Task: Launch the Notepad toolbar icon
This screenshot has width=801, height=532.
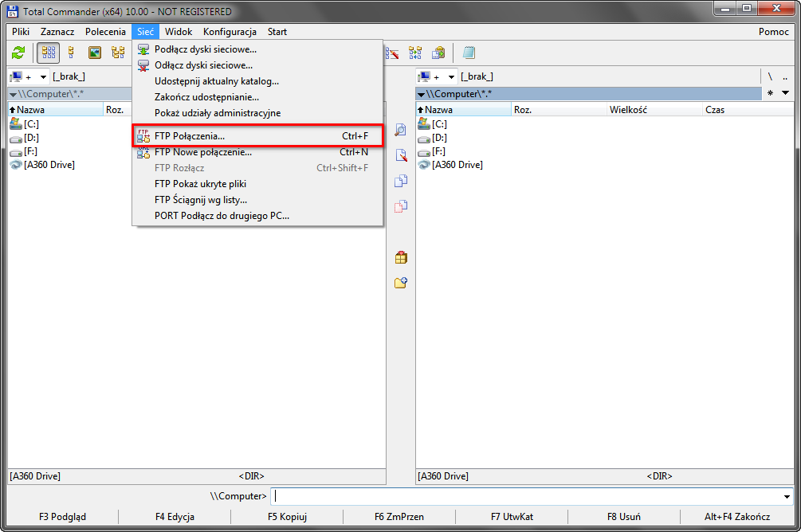Action: click(469, 53)
